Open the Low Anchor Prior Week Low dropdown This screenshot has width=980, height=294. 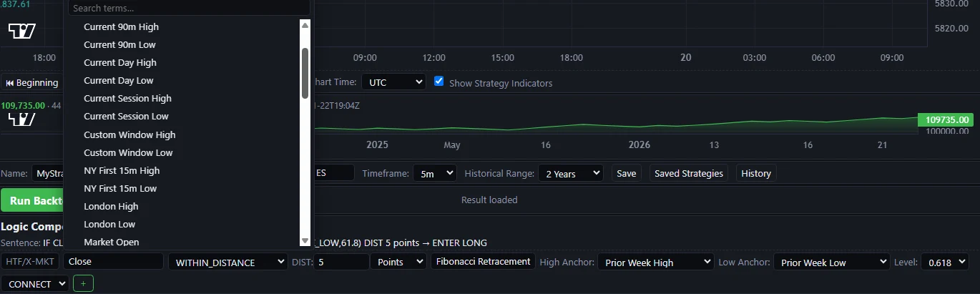pos(832,262)
